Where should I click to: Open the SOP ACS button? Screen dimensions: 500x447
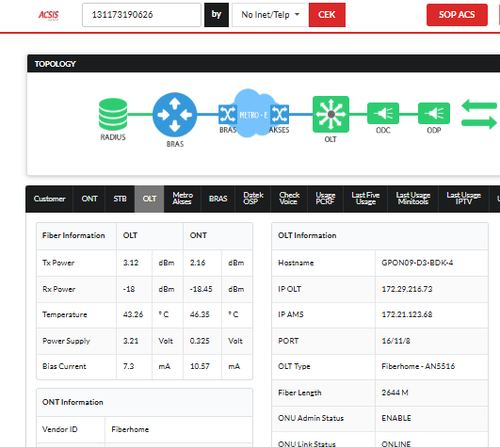point(457,15)
